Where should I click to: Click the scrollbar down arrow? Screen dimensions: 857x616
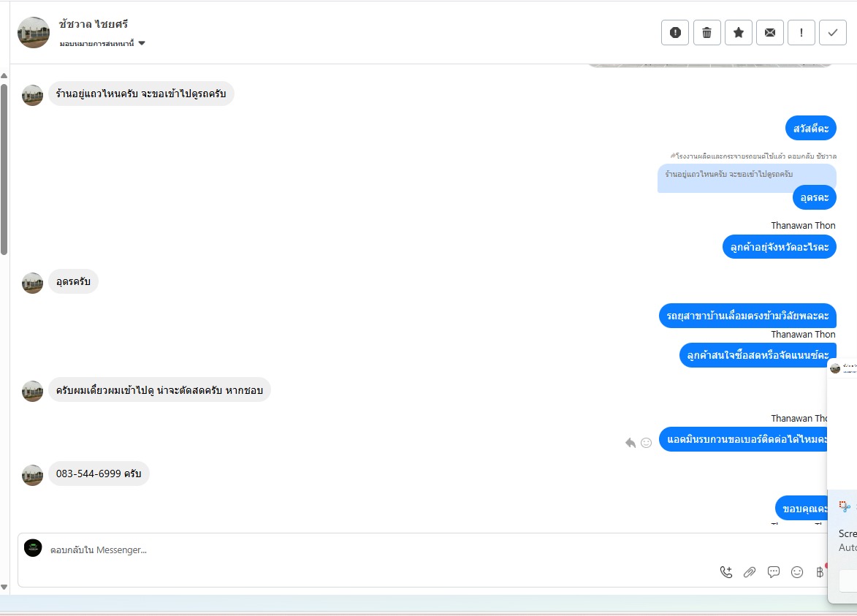click(4, 588)
